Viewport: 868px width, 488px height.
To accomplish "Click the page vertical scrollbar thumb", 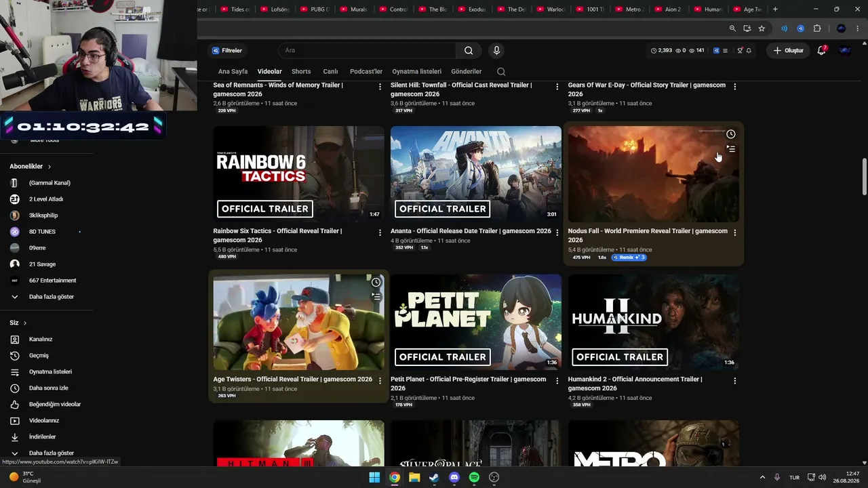I will tap(864, 176).
